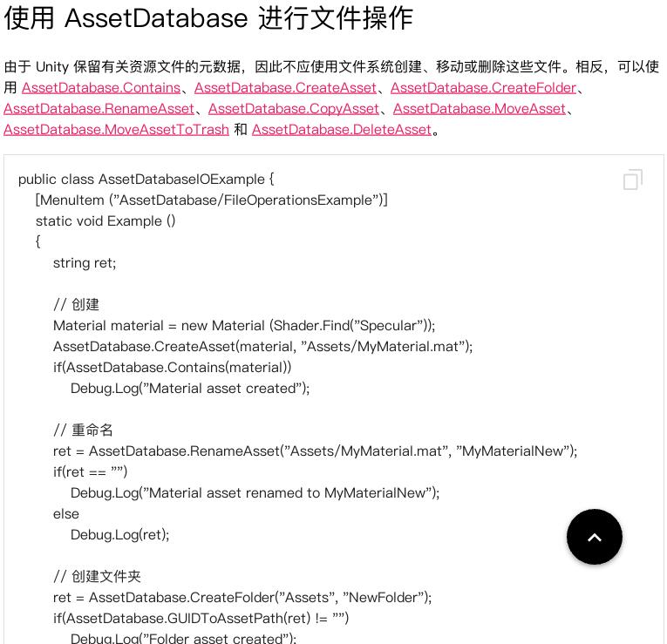667x644 pixels.
Task: Open the AssetDatabase.RenameAsset link
Action: tap(99, 109)
